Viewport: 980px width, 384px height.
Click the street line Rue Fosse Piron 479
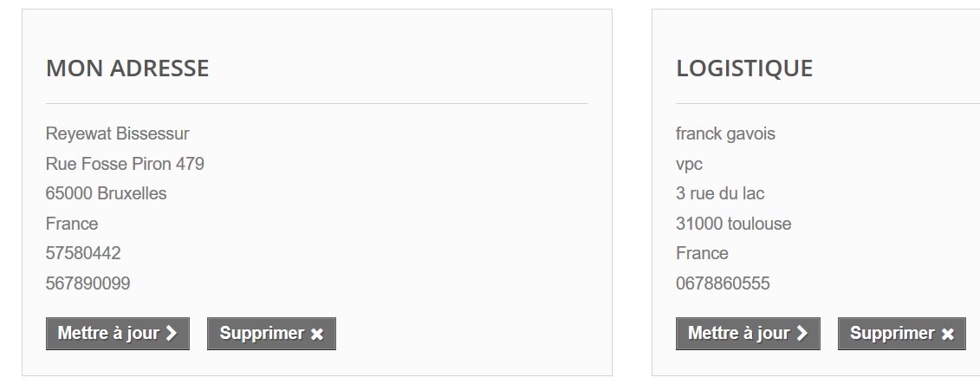point(125,164)
